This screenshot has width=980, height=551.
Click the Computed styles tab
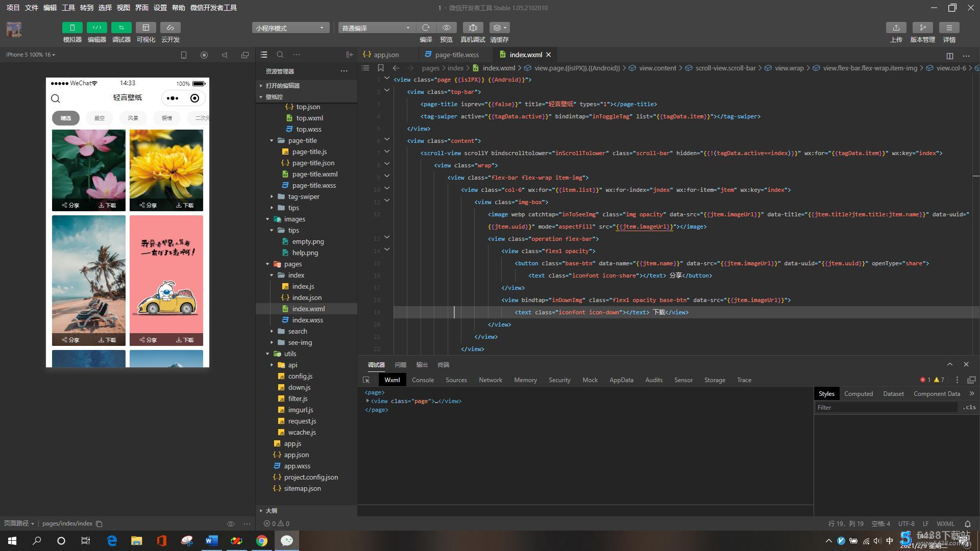point(858,394)
